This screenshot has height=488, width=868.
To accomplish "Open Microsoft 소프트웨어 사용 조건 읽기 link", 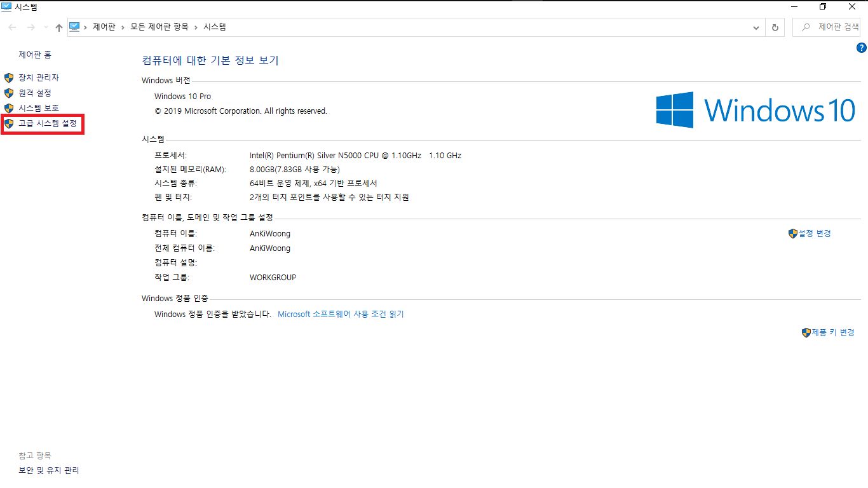I will point(341,314).
